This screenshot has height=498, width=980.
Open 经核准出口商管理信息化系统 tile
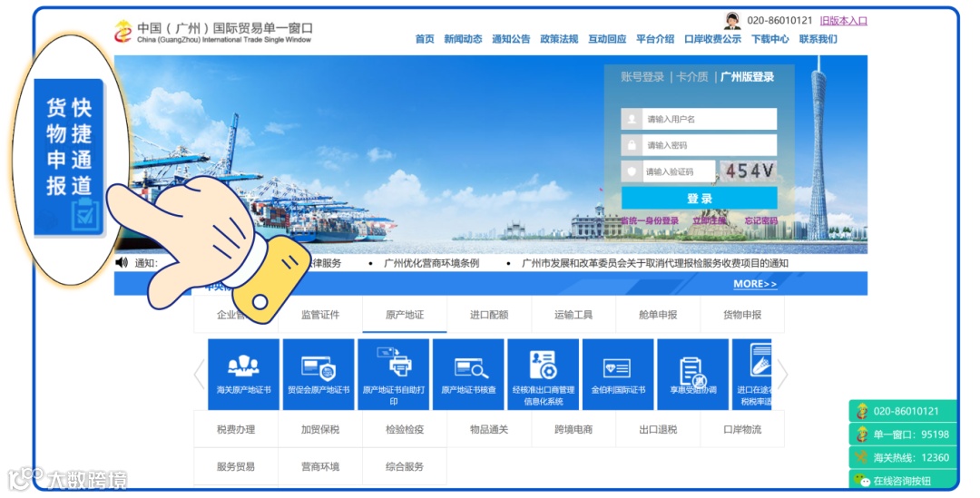point(544,375)
